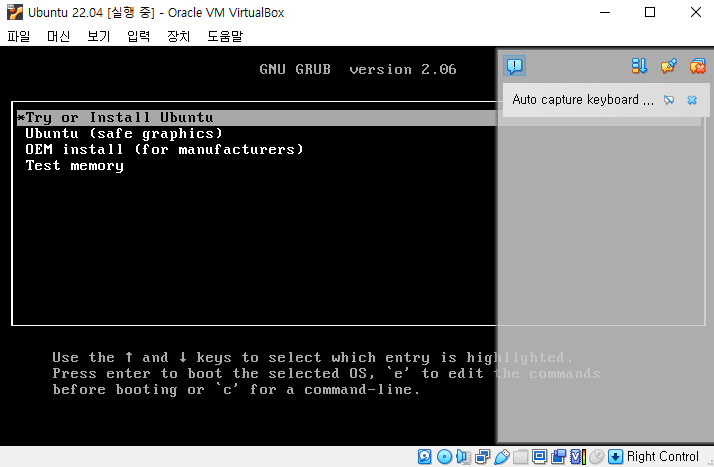The width and height of the screenshot is (714, 467).
Task: Click the VirtualBox icon in title bar
Action: coord(15,12)
